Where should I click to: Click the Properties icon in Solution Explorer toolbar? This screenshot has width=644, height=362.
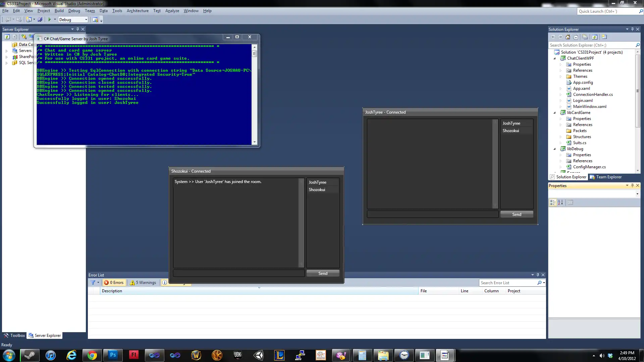(604, 37)
